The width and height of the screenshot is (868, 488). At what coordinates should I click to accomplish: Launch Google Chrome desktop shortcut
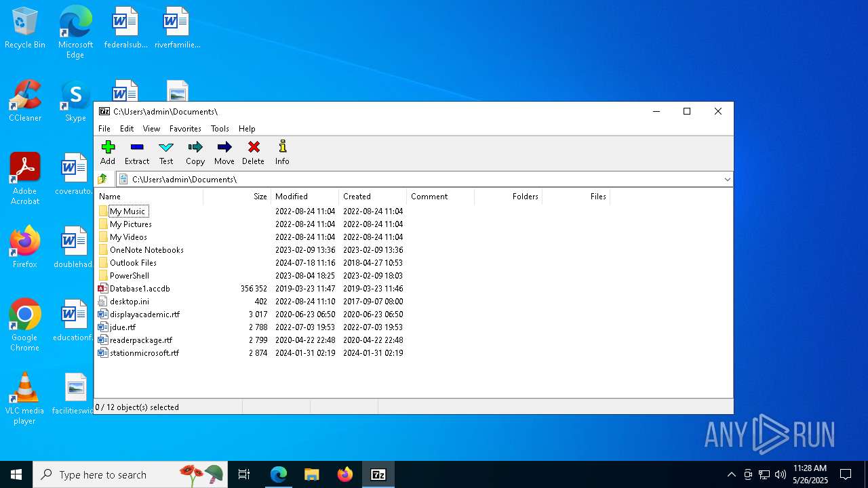[25, 325]
